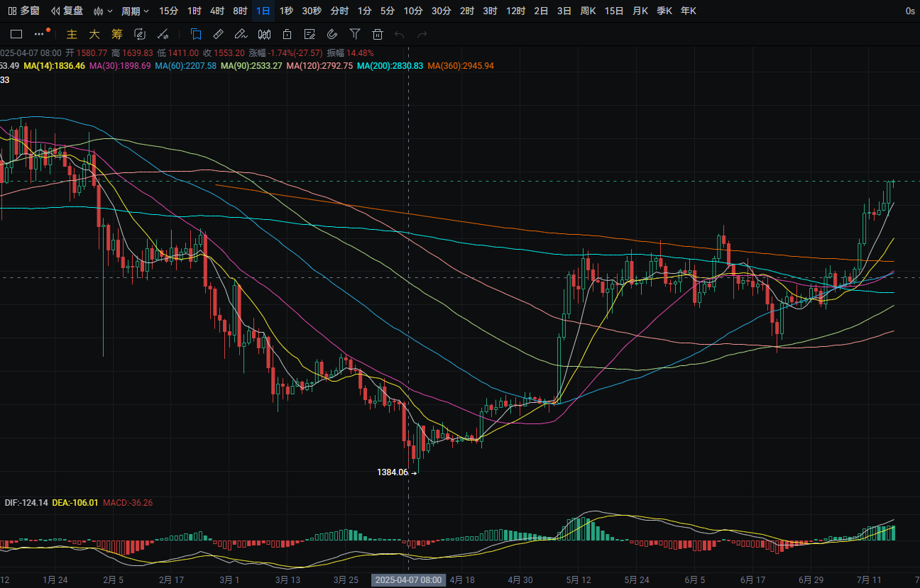
Task: Expand the candlestick chart type dropdown
Action: [x=104, y=11]
